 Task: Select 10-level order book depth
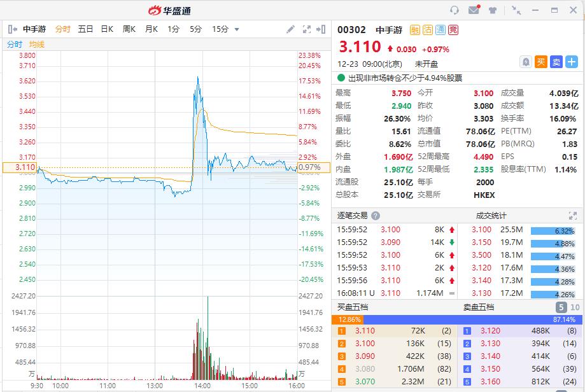(x=575, y=307)
